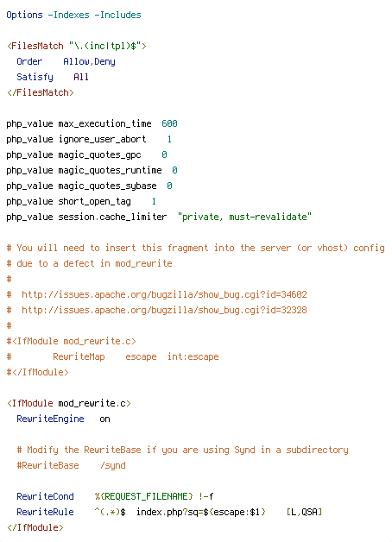Screen dimensions: 392x542
Task: Click '%{REQUEST_FILENAME}' in RewriteCond
Action: (x=143, y=496)
